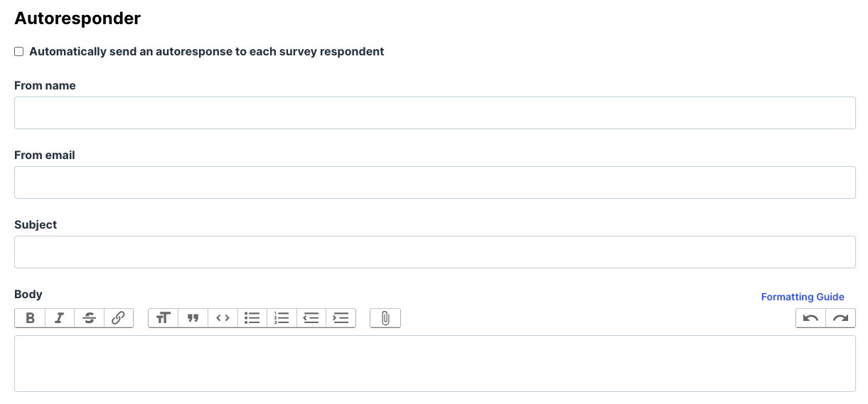Insert a link in the body

pyautogui.click(x=119, y=318)
